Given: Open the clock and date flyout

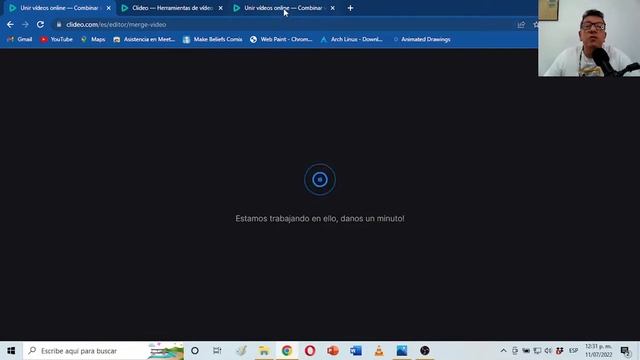Looking at the screenshot, I should (x=598, y=351).
